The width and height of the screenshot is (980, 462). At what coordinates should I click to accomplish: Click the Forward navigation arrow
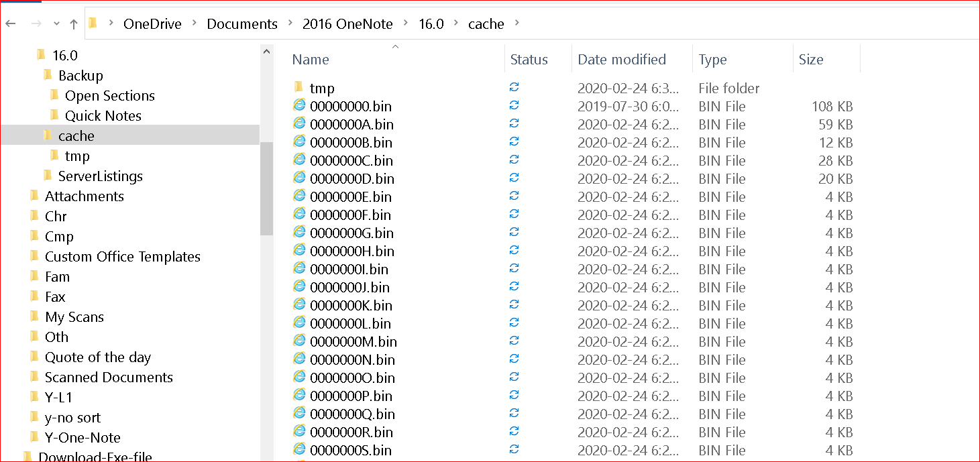coord(36,23)
